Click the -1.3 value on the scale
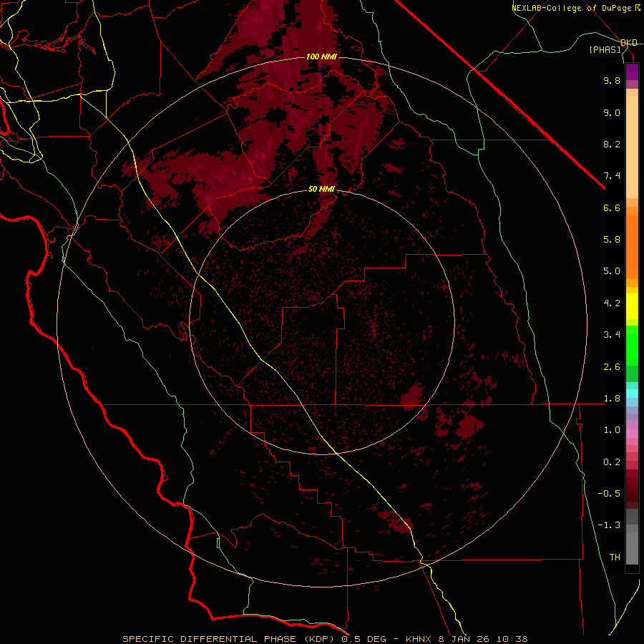644x644 pixels. click(x=609, y=525)
